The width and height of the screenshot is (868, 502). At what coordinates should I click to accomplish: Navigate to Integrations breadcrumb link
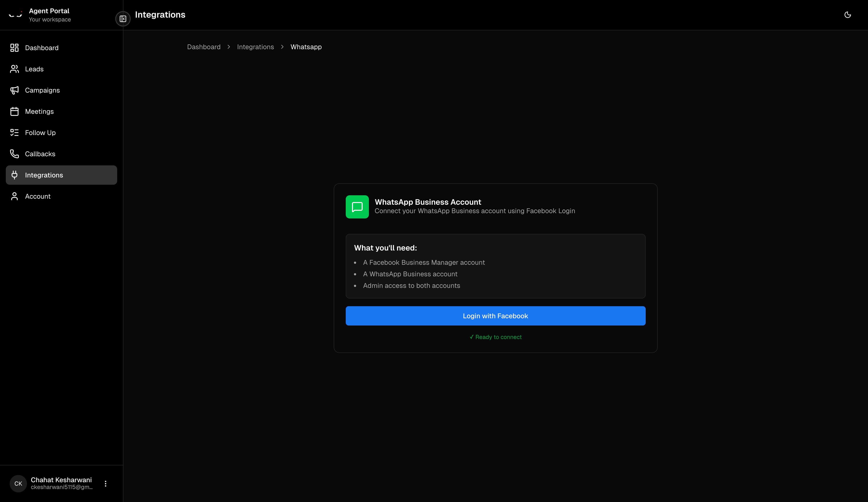click(255, 47)
